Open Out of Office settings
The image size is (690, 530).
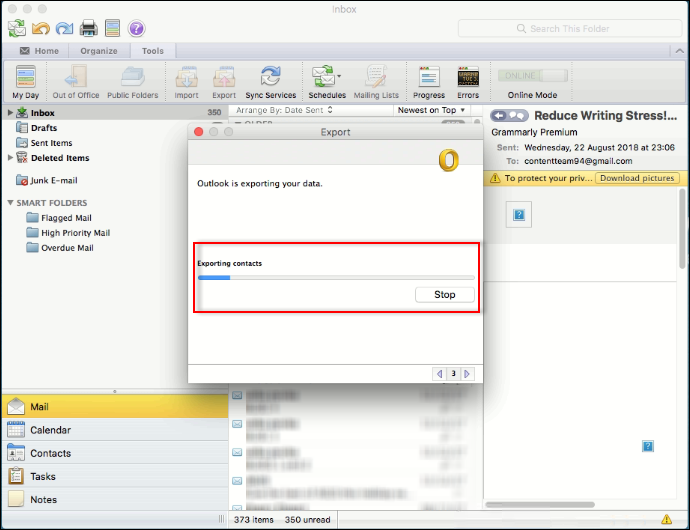[x=76, y=82]
